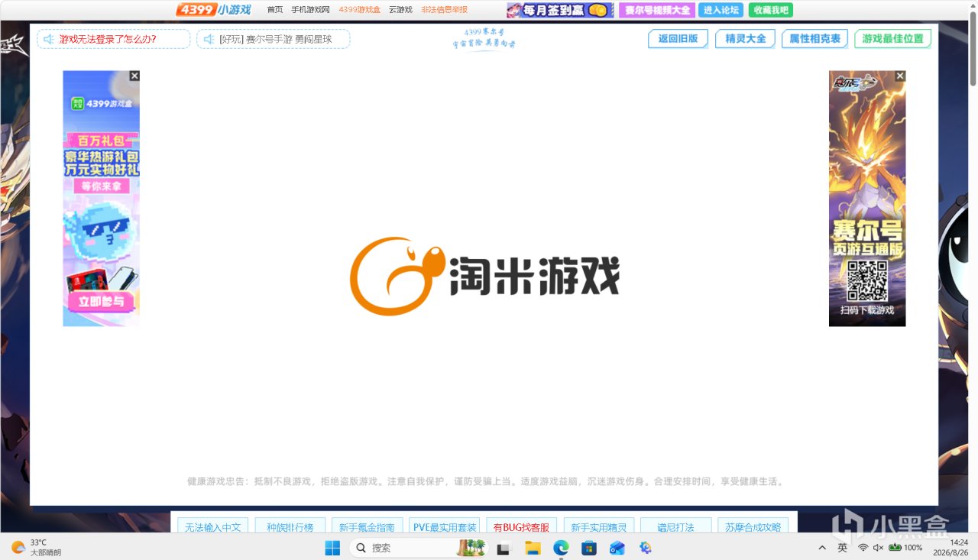Open File Explorer from the taskbar
The height and width of the screenshot is (560, 978).
533,547
